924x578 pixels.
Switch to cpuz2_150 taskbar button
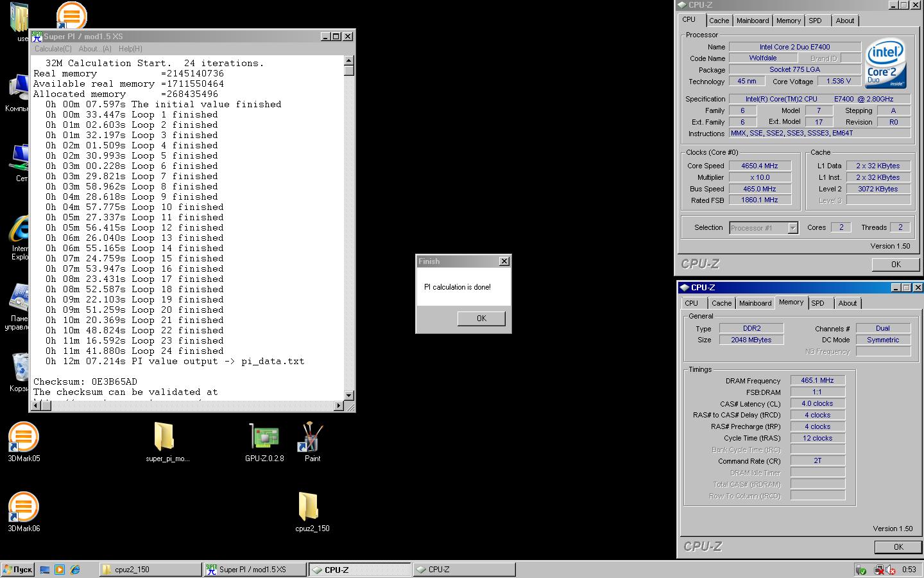pyautogui.click(x=151, y=569)
